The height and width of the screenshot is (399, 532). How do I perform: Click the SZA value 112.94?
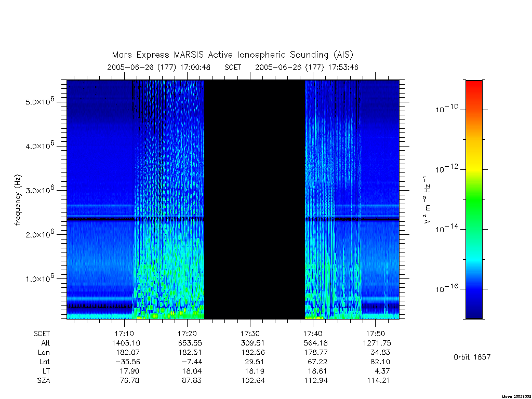[316, 381]
